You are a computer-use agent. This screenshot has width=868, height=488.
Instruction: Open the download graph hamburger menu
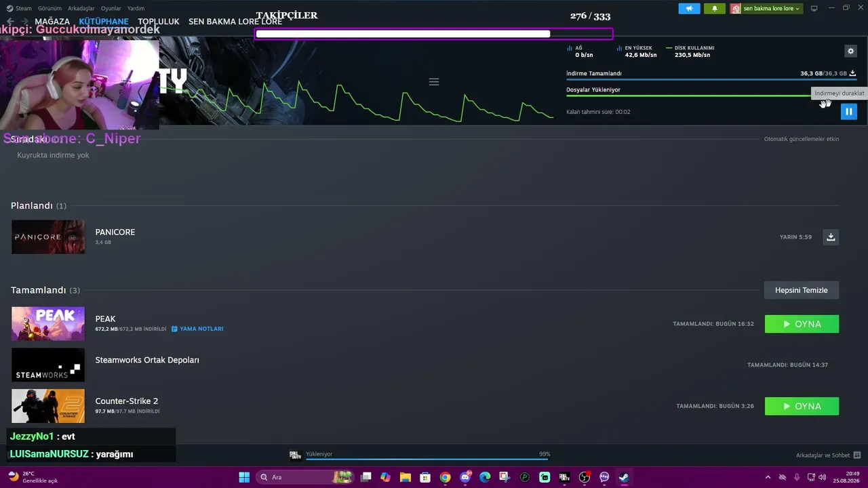[x=434, y=82]
